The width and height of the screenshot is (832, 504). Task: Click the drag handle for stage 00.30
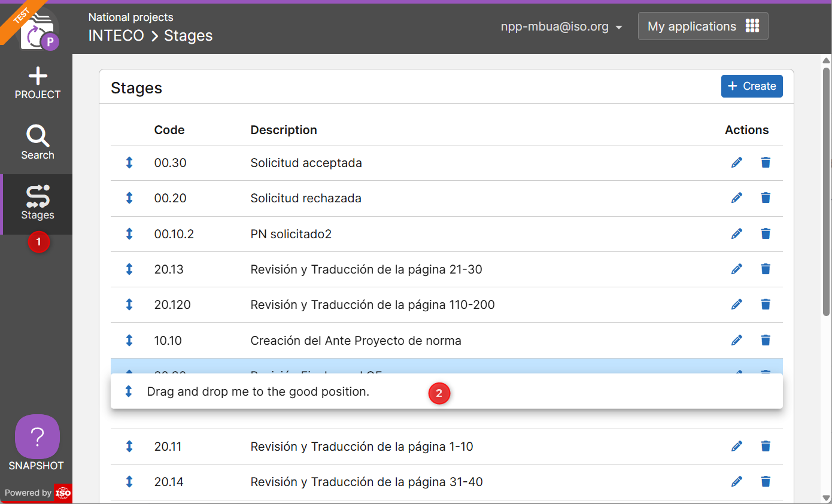[x=129, y=163]
